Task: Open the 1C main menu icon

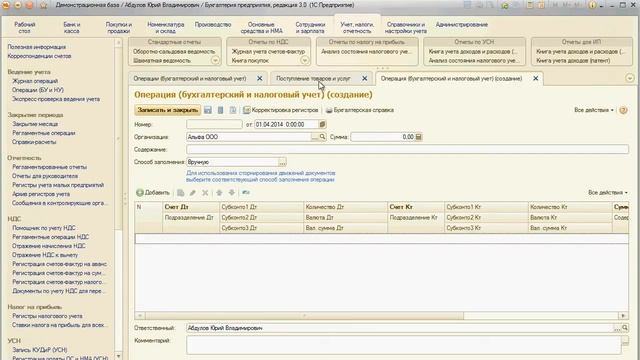Action: pyautogui.click(x=6, y=5)
